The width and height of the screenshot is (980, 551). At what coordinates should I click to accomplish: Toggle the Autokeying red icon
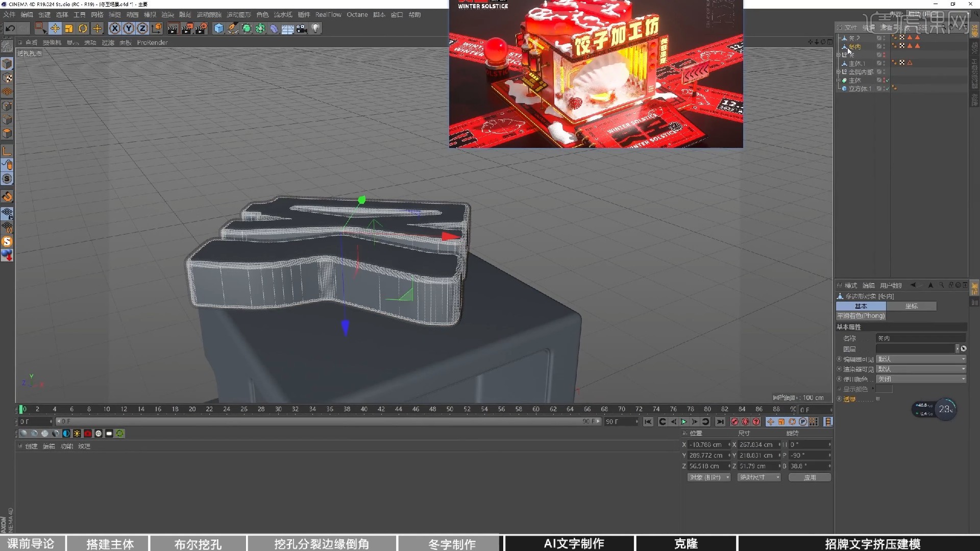[x=745, y=422]
